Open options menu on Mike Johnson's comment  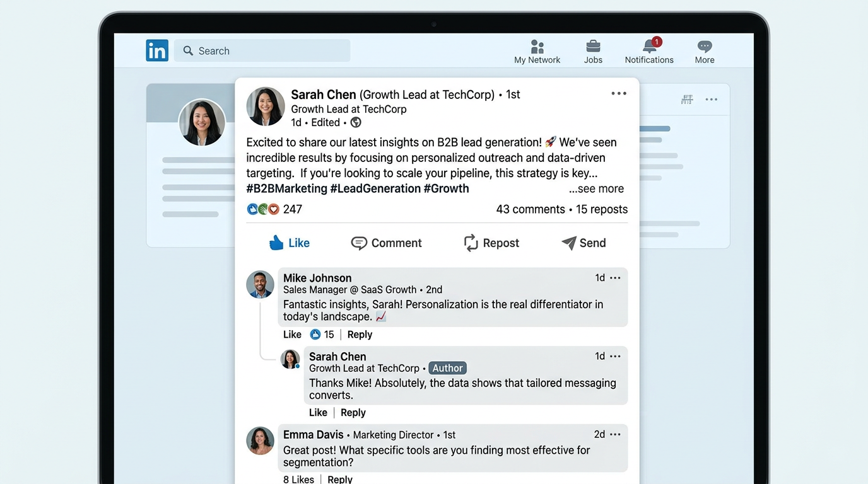[615, 278]
